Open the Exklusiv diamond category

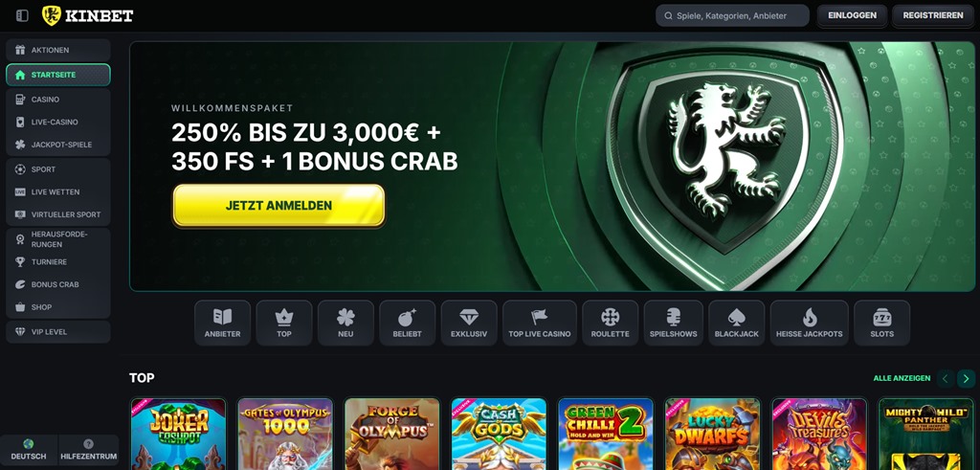click(x=469, y=323)
